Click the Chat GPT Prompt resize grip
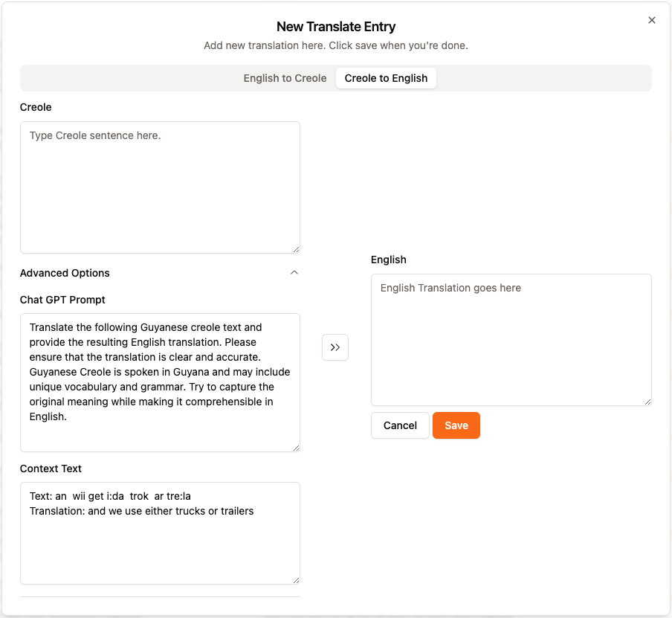672x618 pixels. pos(296,448)
